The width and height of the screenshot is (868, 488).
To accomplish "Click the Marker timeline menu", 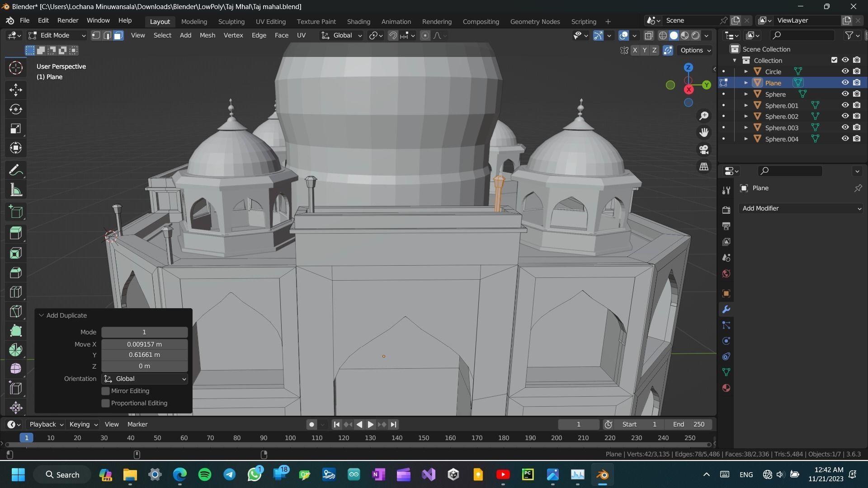I will (x=137, y=424).
